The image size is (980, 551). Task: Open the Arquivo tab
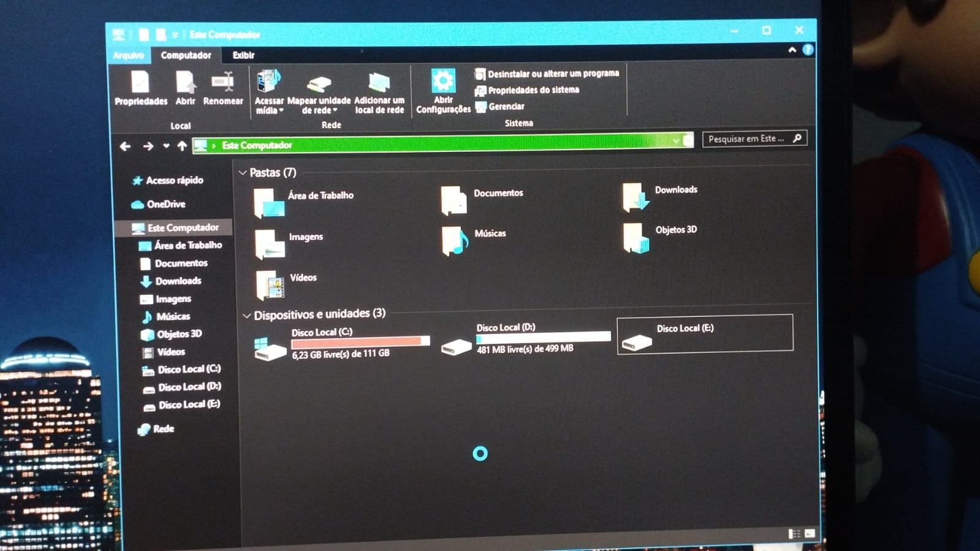[129, 55]
